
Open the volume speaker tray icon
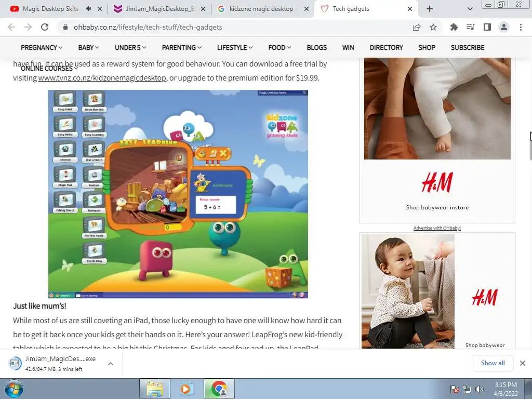pyautogui.click(x=480, y=389)
